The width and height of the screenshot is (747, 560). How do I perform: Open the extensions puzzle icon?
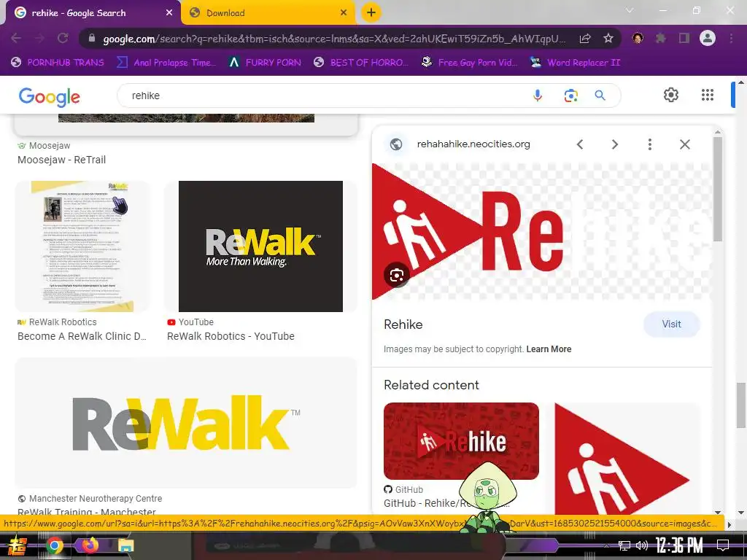(x=661, y=38)
